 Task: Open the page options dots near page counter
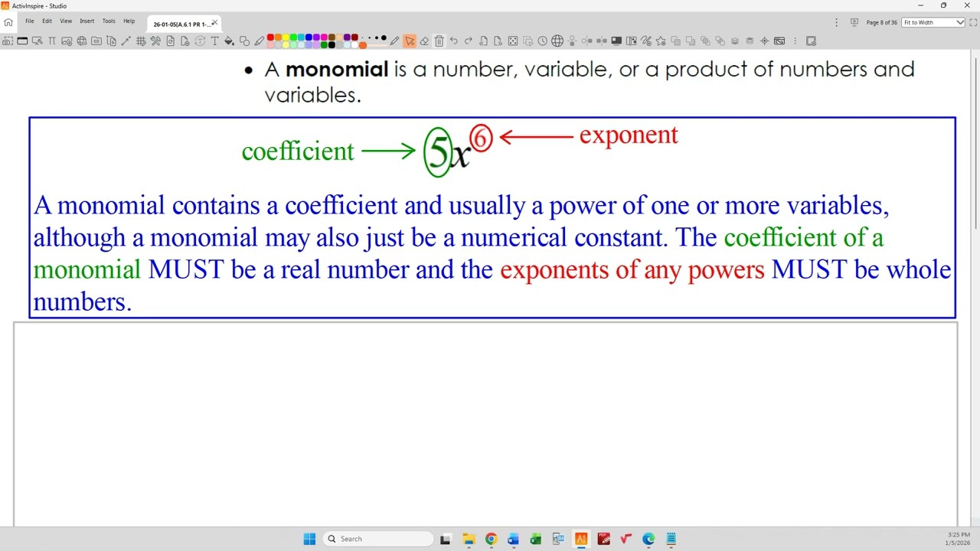[x=836, y=22]
